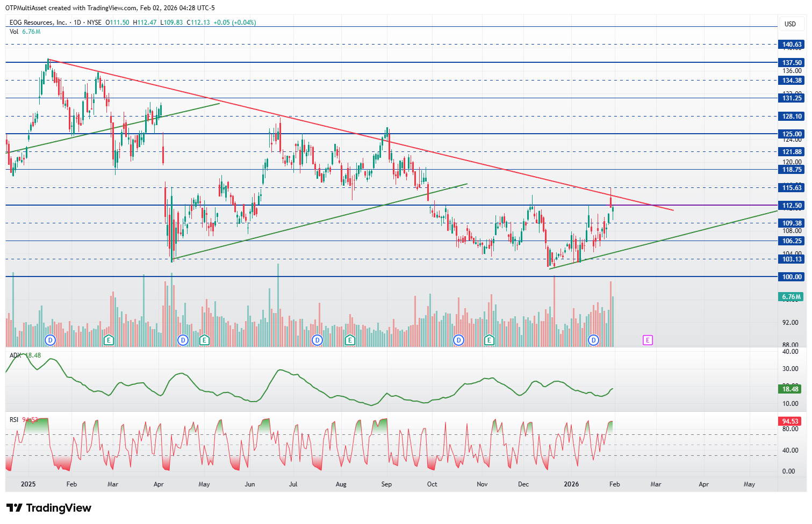
Task: Click the 121.88 price level label
Action: [x=792, y=151]
